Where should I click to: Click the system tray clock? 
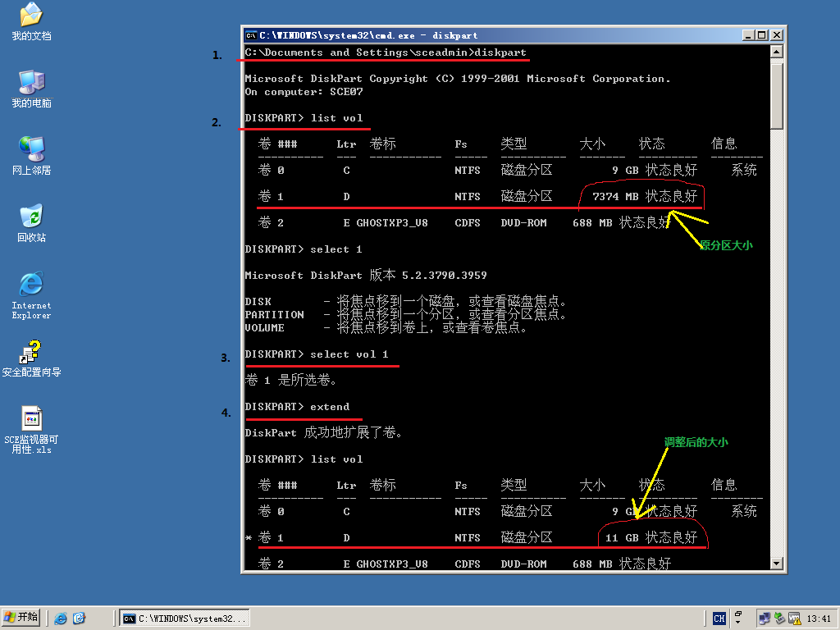pos(819,619)
